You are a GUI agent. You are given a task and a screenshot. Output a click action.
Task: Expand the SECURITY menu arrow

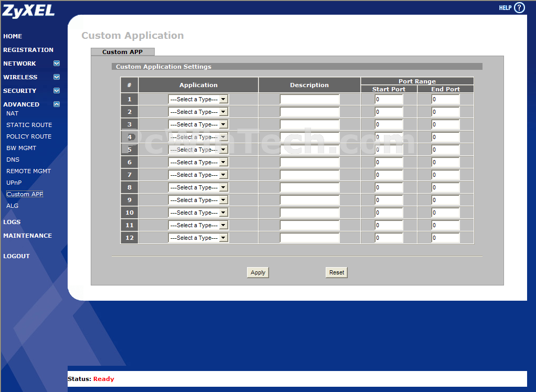[57, 91]
